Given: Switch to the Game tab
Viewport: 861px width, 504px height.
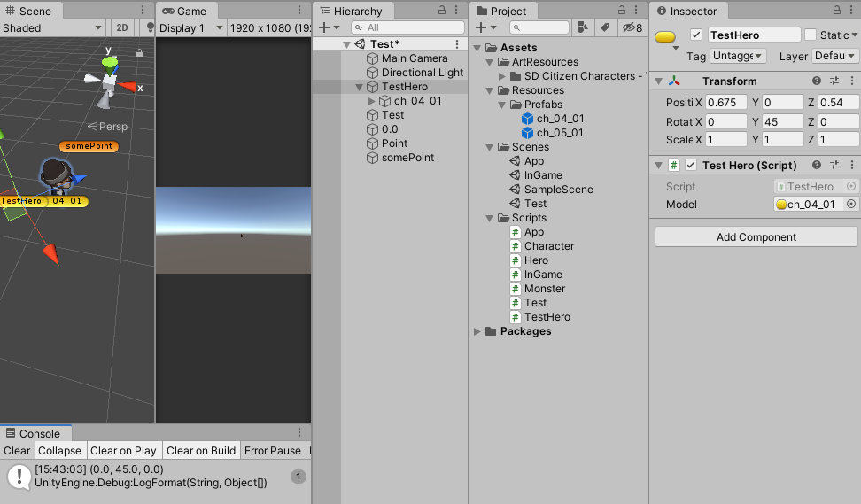Looking at the screenshot, I should point(185,11).
